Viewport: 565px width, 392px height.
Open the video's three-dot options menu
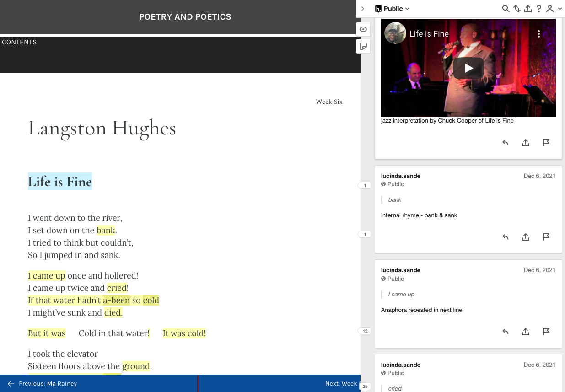tap(539, 34)
